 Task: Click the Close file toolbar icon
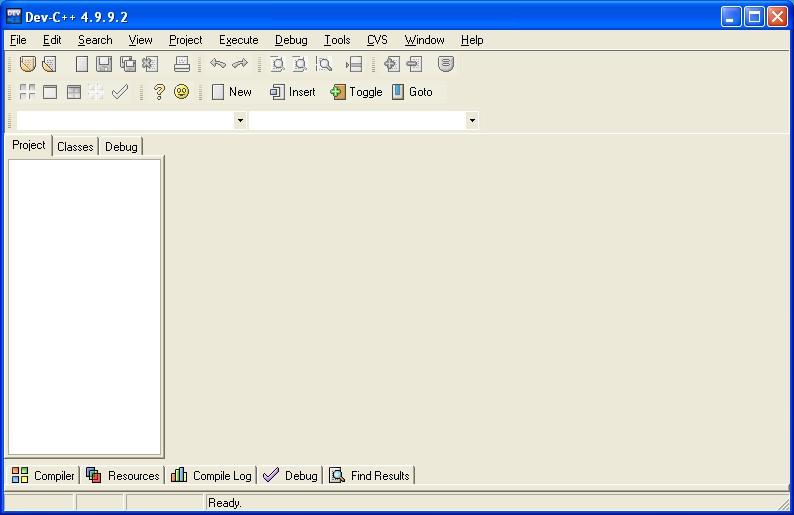[x=150, y=64]
